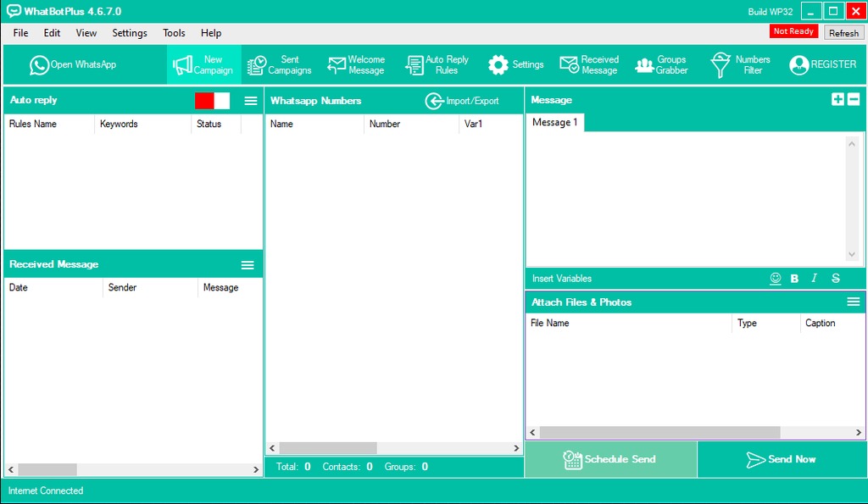This screenshot has height=504, width=868.
Task: Click the Total count in status row
Action: click(293, 467)
